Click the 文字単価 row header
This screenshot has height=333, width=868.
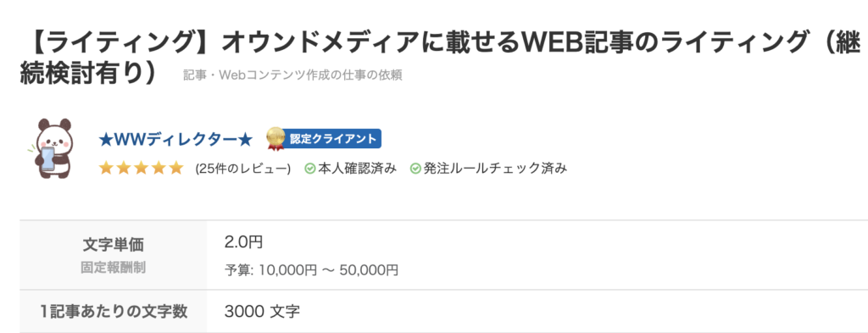coord(113,245)
